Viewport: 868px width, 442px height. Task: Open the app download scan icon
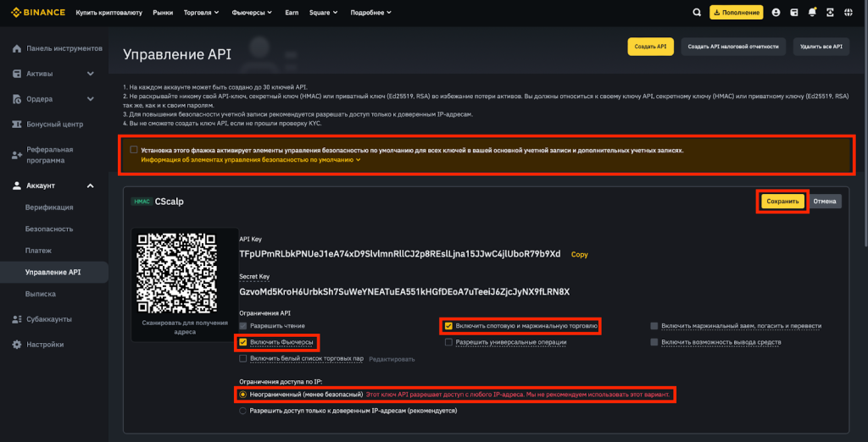pos(830,12)
